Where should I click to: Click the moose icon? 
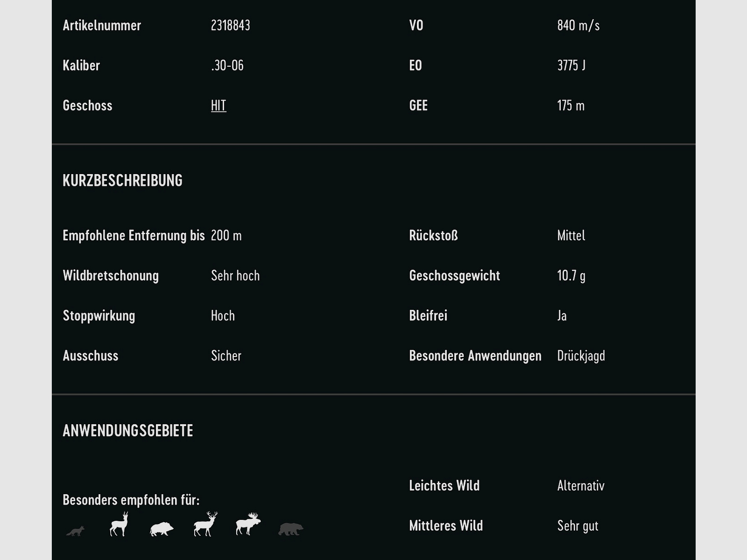point(248,525)
